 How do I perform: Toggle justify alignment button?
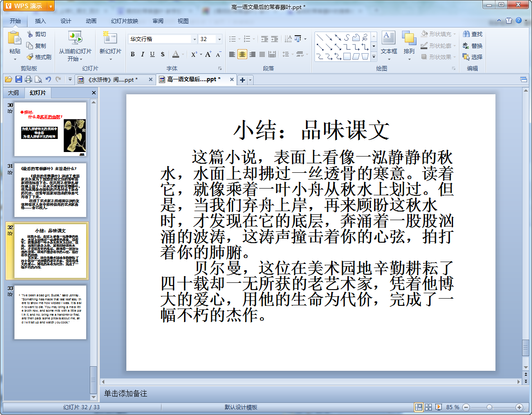pyautogui.click(x=262, y=54)
